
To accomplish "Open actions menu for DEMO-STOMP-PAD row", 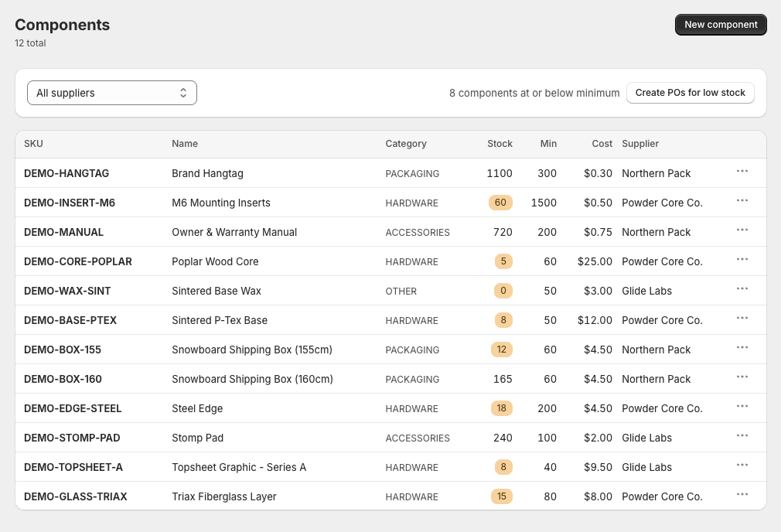I will point(742,436).
